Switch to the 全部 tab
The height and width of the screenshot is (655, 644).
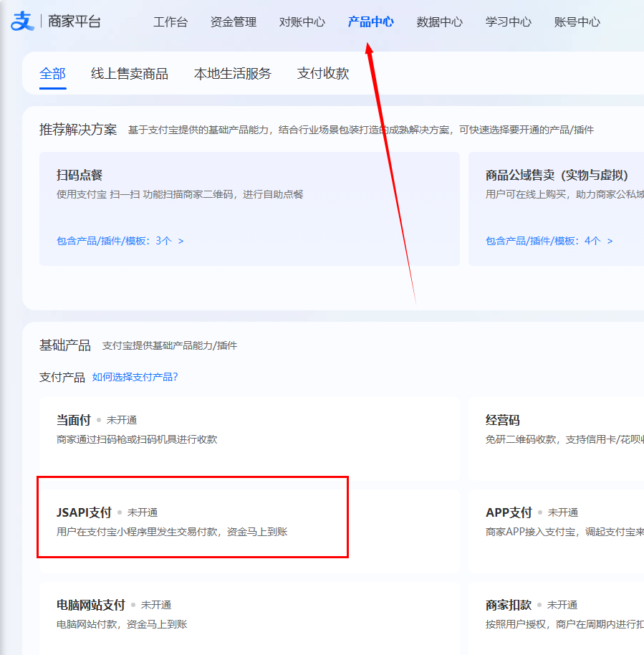tap(52, 74)
